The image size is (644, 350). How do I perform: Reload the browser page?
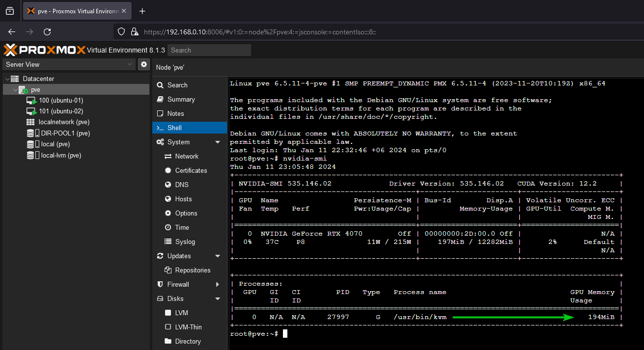pyautogui.click(x=47, y=32)
